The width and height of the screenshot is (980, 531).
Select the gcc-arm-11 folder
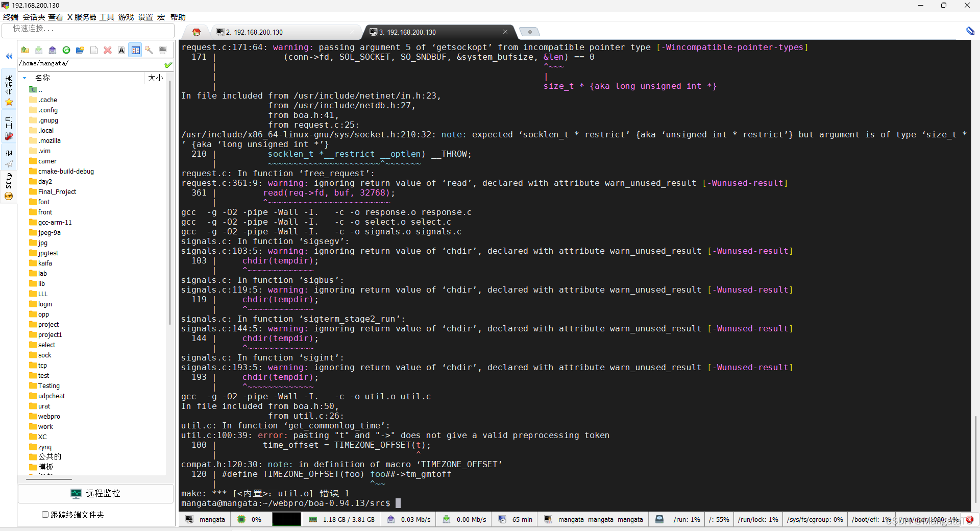(x=51, y=222)
